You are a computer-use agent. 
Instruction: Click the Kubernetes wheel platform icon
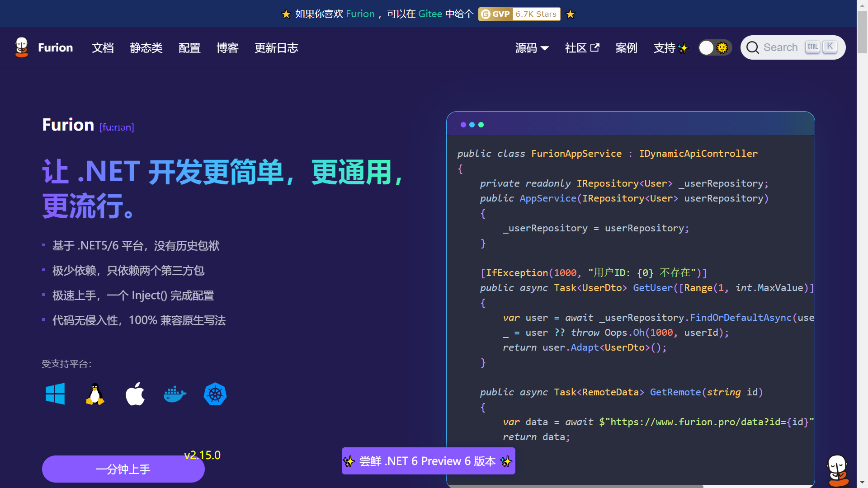coord(215,394)
